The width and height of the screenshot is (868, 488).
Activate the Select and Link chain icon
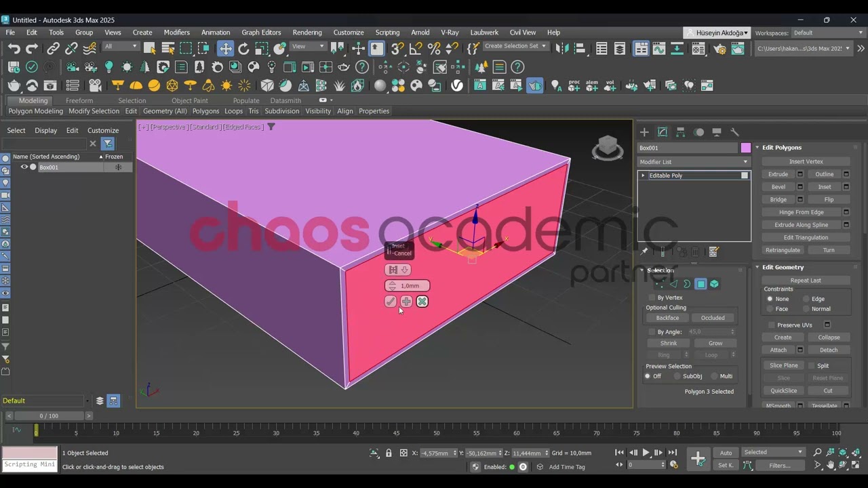[x=53, y=48]
